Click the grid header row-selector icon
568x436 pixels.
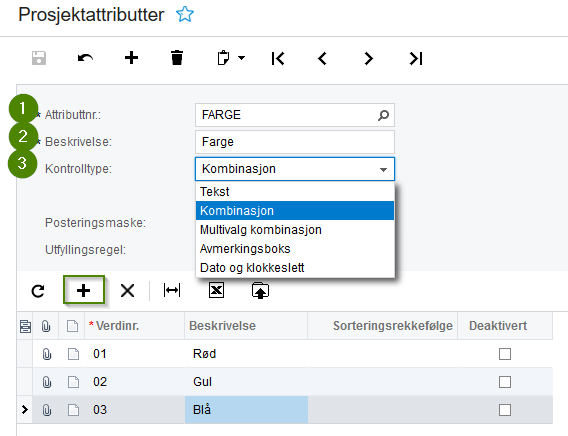click(x=25, y=326)
